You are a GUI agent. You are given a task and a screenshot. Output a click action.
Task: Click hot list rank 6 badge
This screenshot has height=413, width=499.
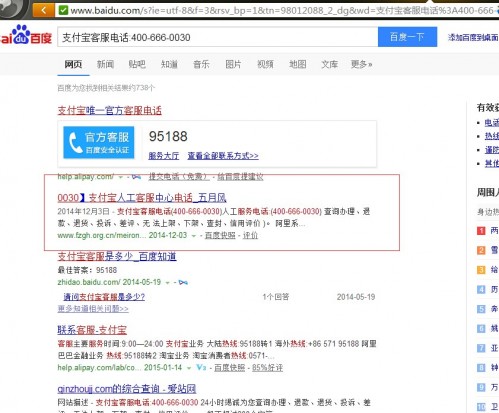[x=481, y=329]
